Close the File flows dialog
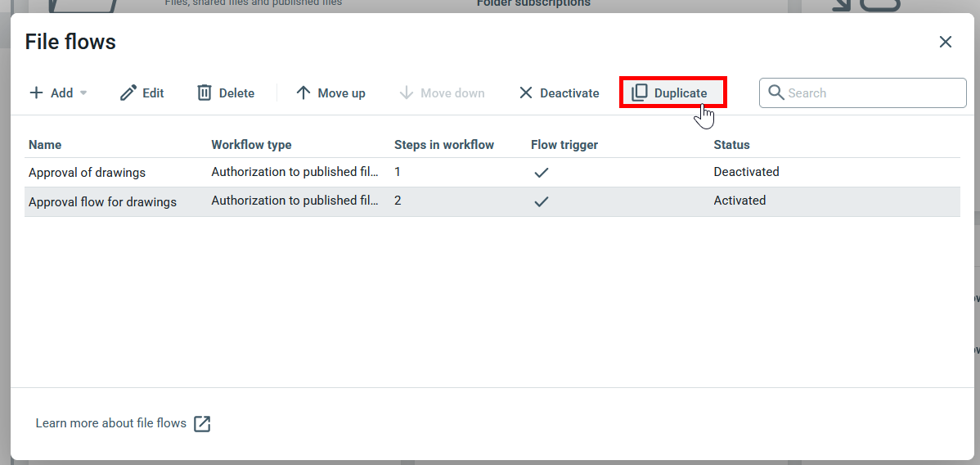The width and height of the screenshot is (980, 465). (x=946, y=42)
